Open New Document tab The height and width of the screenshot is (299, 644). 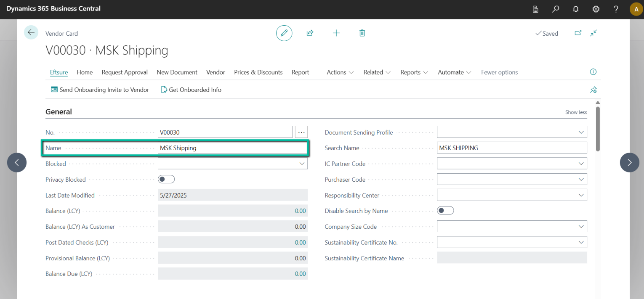coord(177,72)
